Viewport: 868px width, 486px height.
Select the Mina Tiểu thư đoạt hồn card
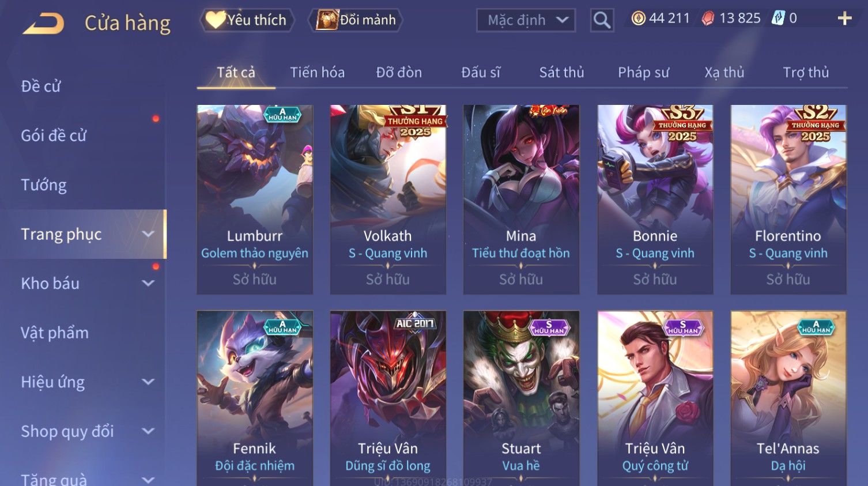(x=521, y=199)
